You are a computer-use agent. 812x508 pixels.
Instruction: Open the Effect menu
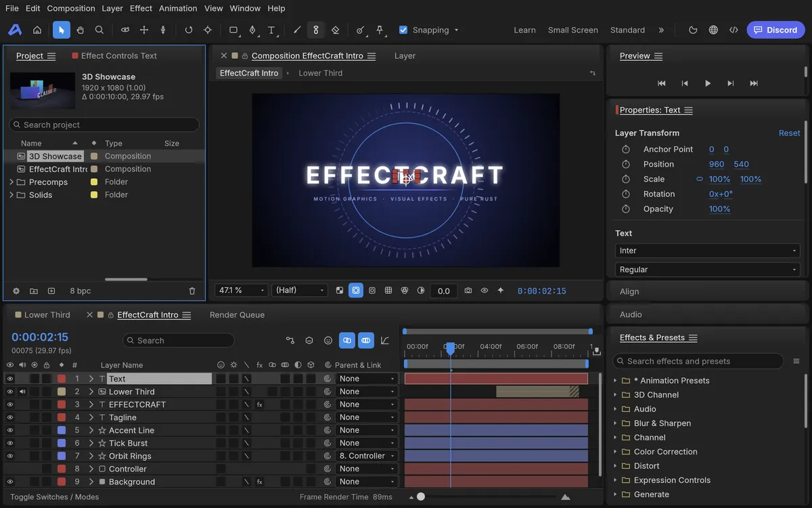141,8
